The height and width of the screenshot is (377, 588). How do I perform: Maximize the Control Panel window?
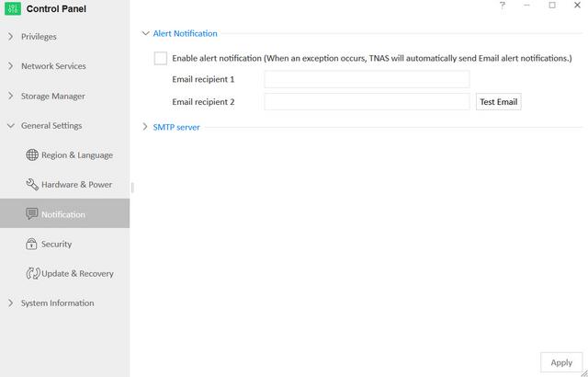pos(552,6)
